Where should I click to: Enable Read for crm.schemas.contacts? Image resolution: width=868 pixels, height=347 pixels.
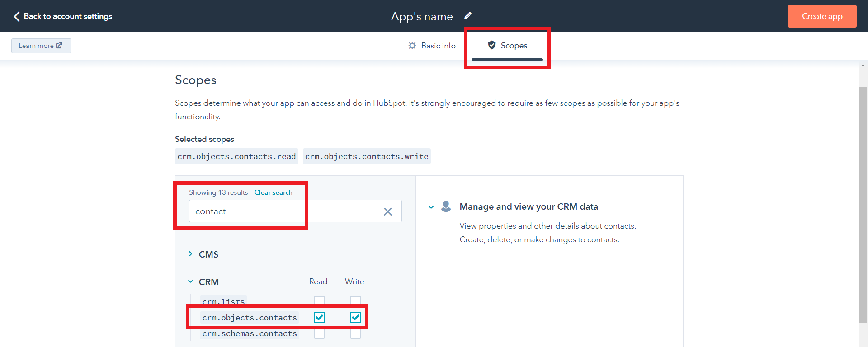coord(319,333)
